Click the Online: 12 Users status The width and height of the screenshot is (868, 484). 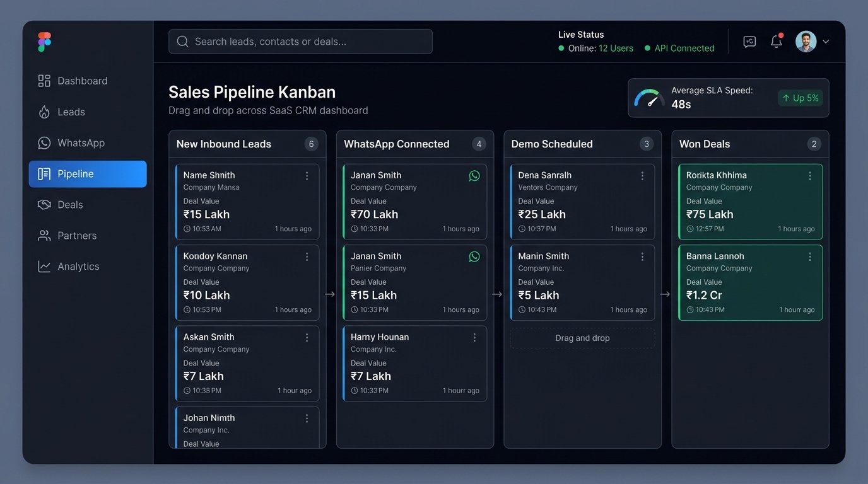596,48
